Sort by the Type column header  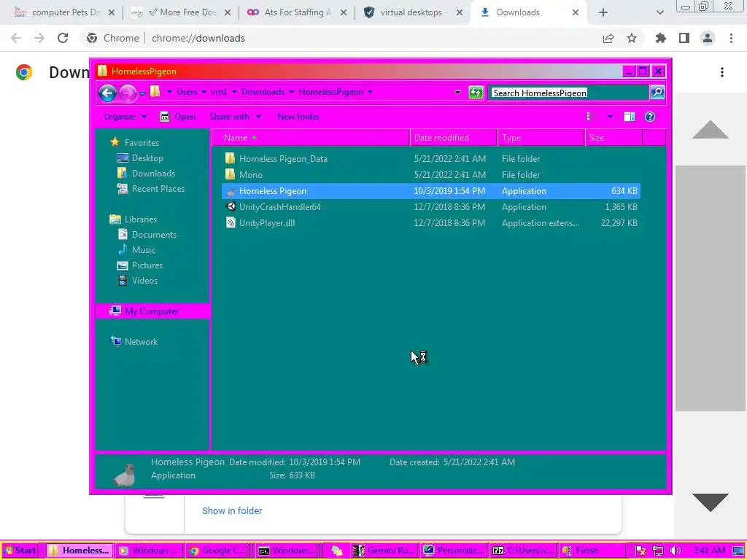(541, 138)
